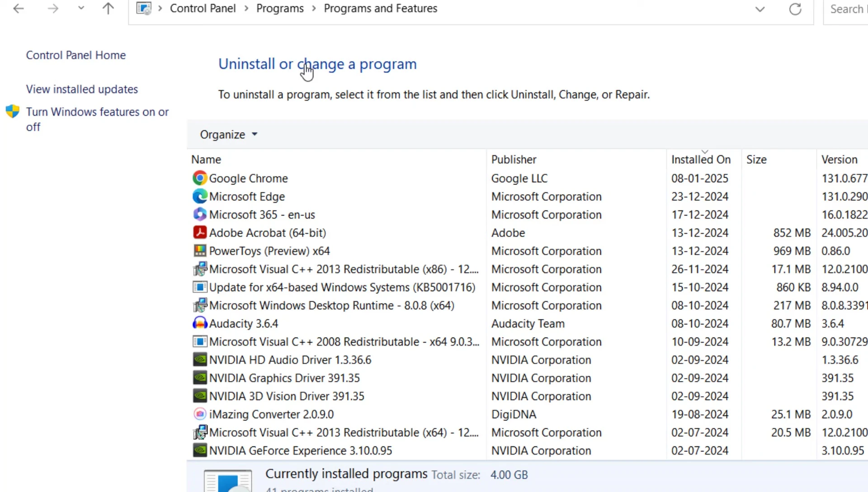
Task: Click the Search input box
Action: (x=846, y=9)
